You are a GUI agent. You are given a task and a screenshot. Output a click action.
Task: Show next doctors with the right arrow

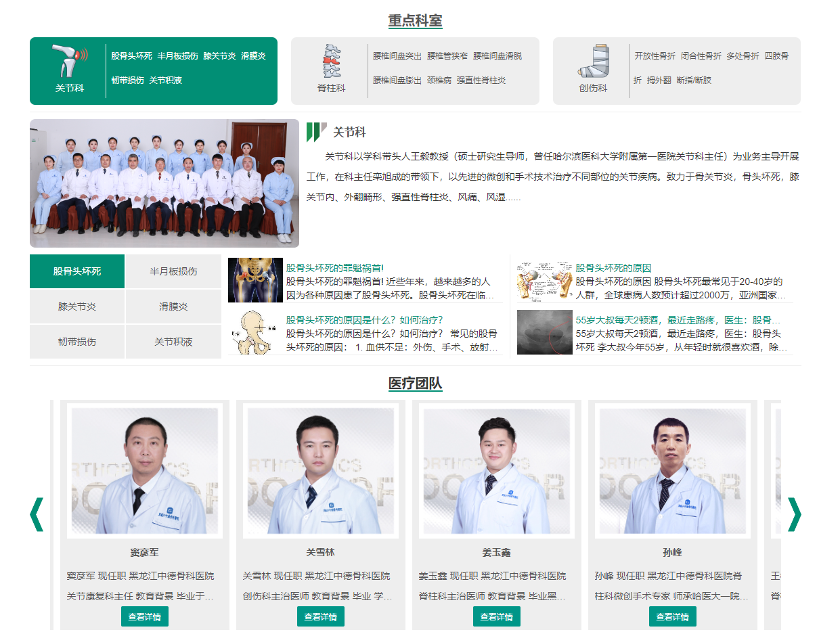pyautogui.click(x=794, y=514)
